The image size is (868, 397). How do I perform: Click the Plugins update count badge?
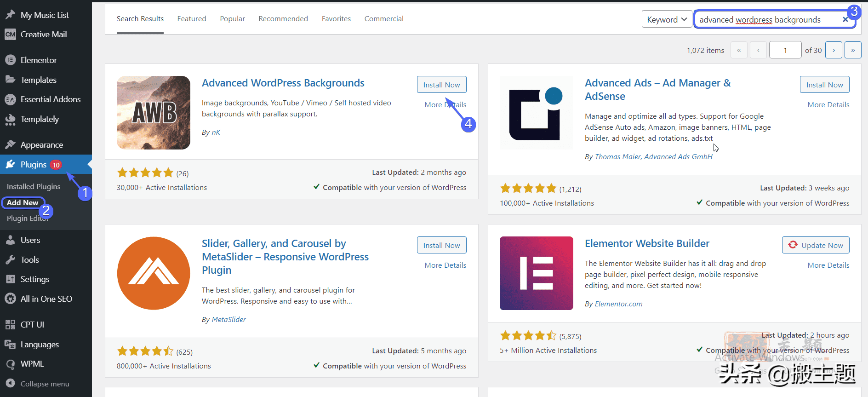[56, 165]
